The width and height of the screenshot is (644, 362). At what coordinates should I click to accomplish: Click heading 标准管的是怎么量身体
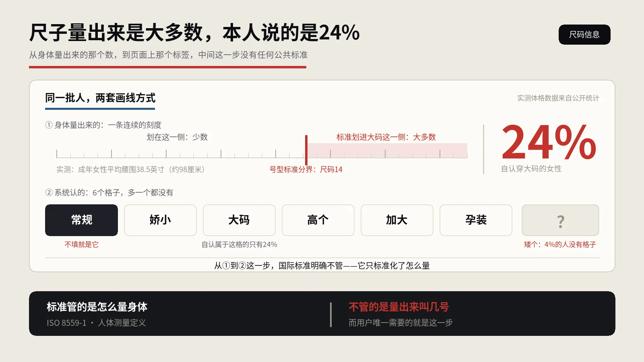pos(97,307)
